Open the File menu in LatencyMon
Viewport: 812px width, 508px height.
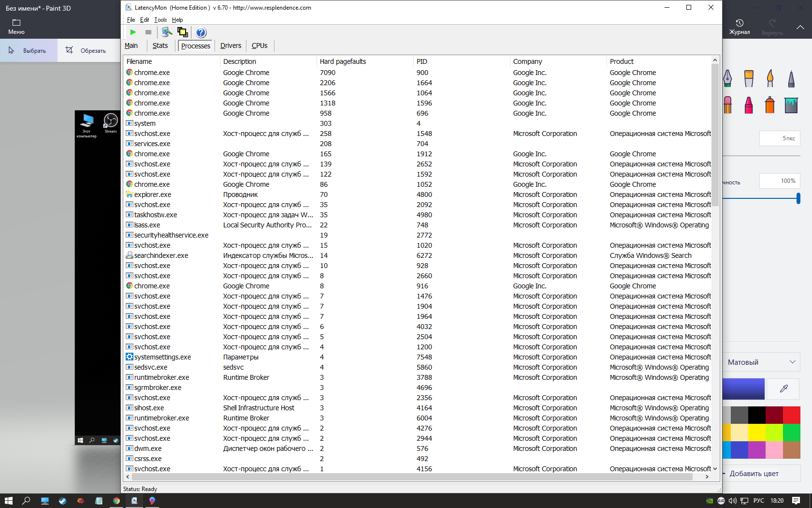[x=131, y=20]
